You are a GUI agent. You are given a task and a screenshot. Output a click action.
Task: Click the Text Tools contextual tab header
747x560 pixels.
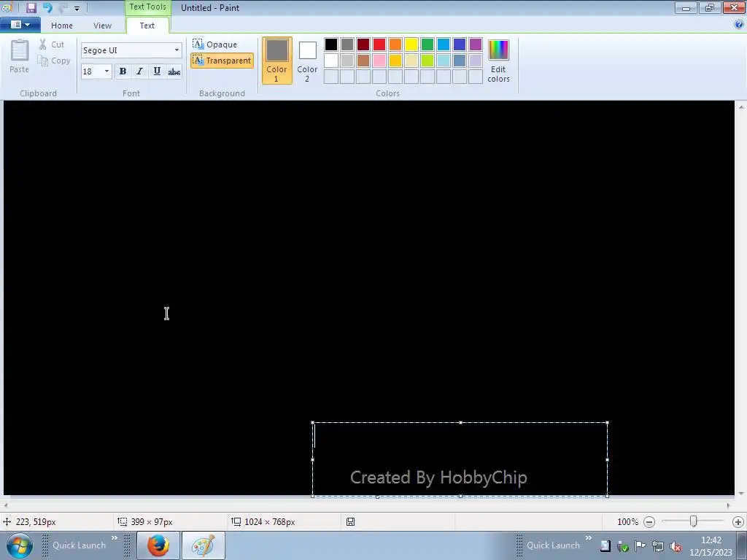147,7
